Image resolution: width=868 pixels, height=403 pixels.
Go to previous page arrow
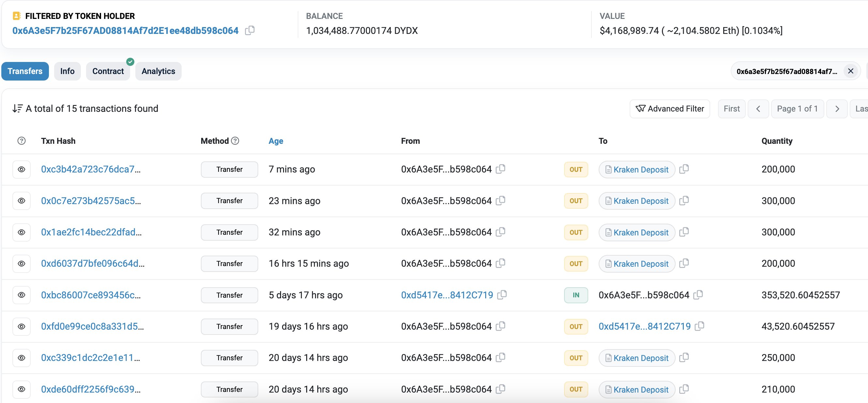pos(758,109)
